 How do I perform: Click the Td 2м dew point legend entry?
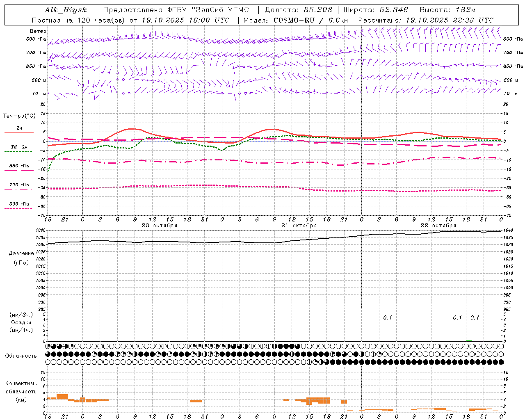pos(19,147)
